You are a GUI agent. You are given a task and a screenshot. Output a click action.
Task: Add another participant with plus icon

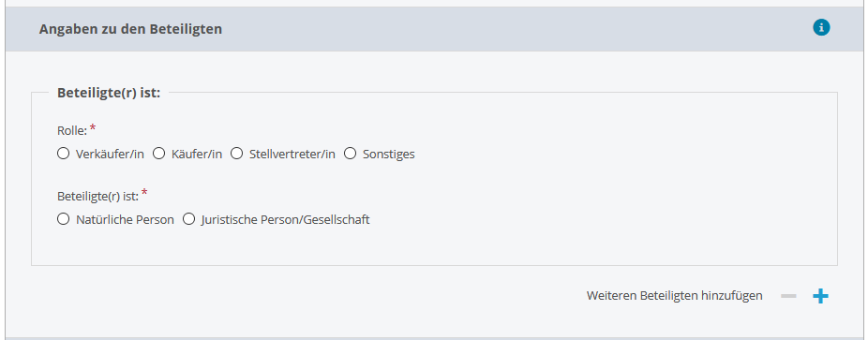pos(820,296)
